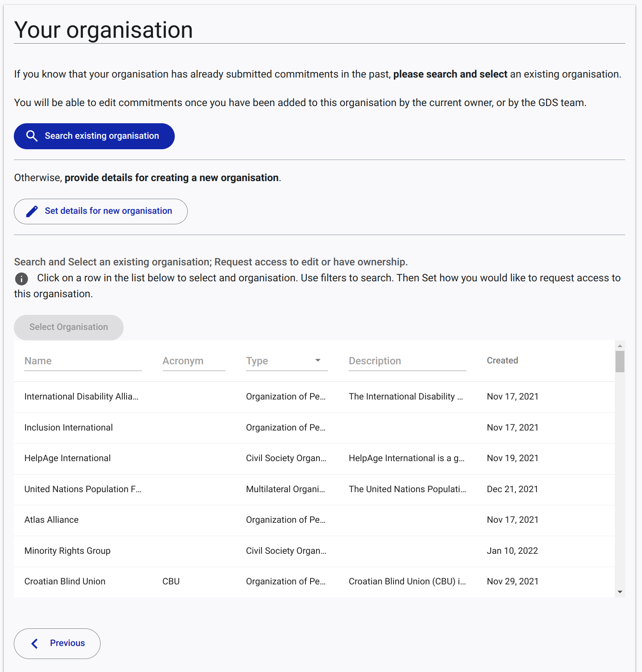Select the Minority Rights Group row
This screenshot has width=642, height=672.
(314, 551)
